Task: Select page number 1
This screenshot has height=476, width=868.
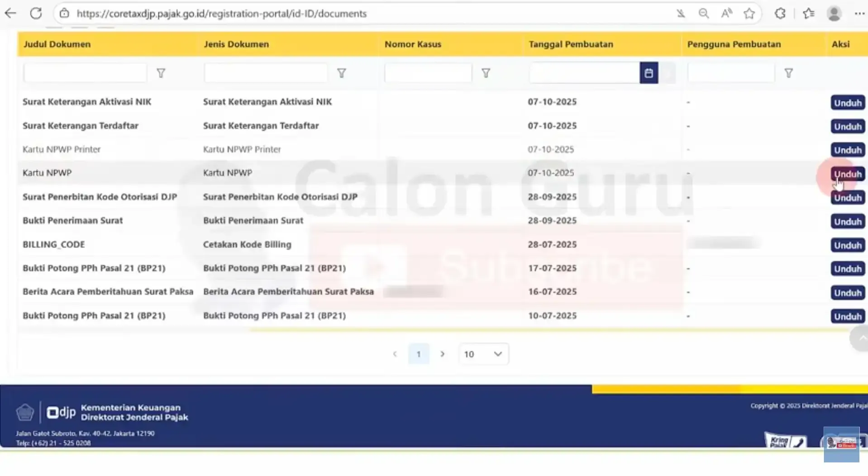Action: click(x=418, y=354)
